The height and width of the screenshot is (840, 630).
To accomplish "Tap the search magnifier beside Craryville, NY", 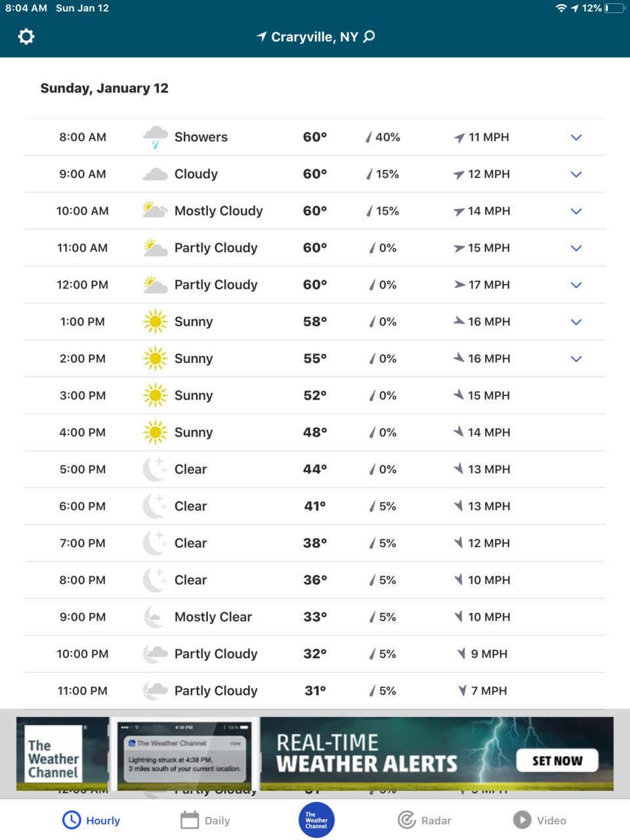I will (x=369, y=36).
